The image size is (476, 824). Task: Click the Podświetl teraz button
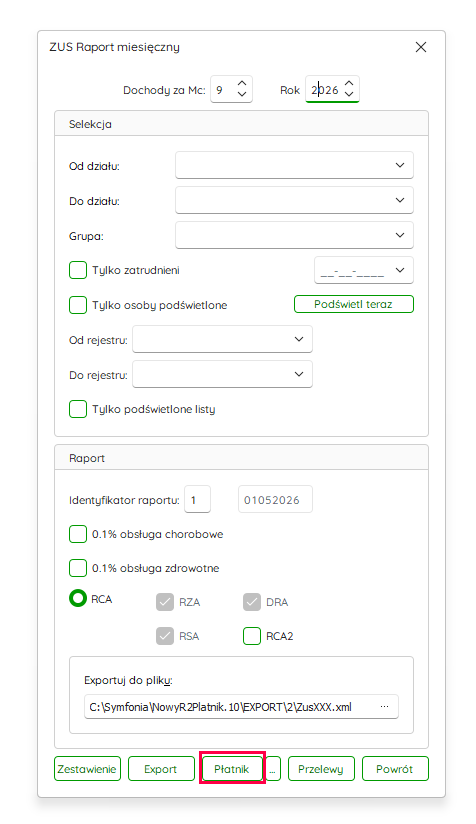coord(354,304)
